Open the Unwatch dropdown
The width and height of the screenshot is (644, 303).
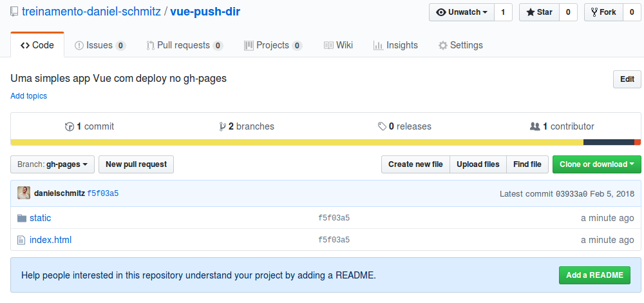pyautogui.click(x=462, y=12)
